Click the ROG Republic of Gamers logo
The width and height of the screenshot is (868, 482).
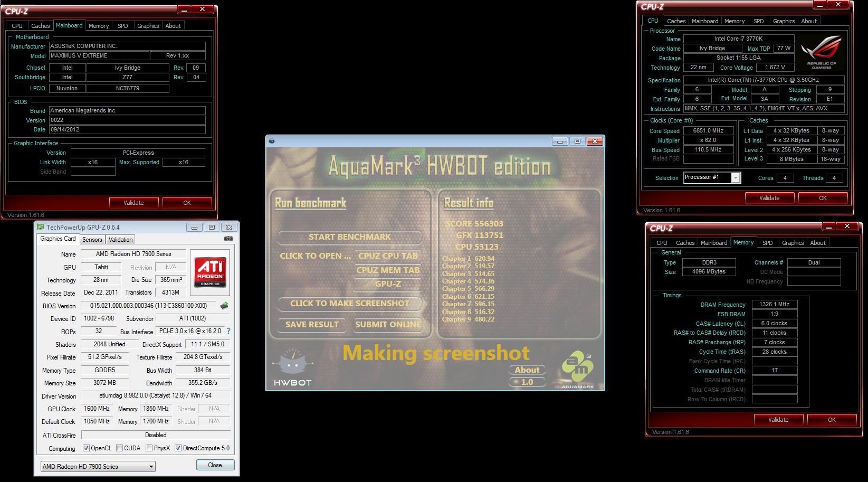[x=821, y=52]
